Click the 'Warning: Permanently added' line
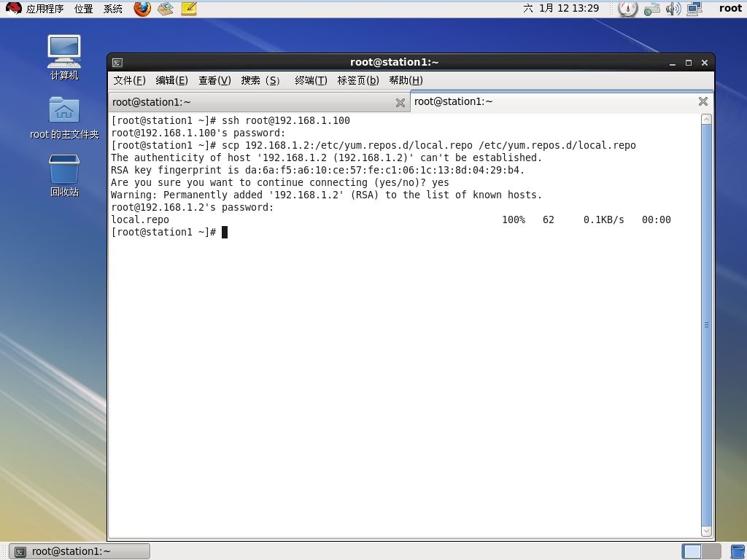The image size is (747, 560). [326, 195]
